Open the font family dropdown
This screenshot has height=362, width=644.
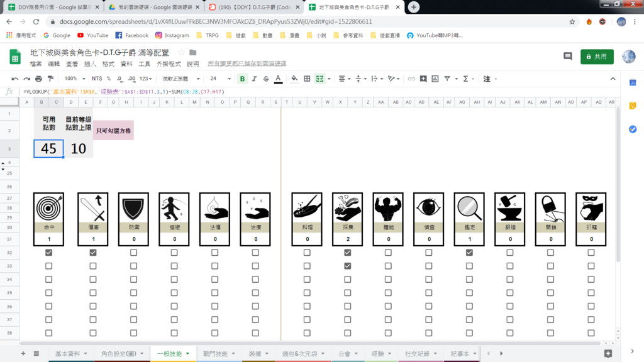[x=180, y=79]
